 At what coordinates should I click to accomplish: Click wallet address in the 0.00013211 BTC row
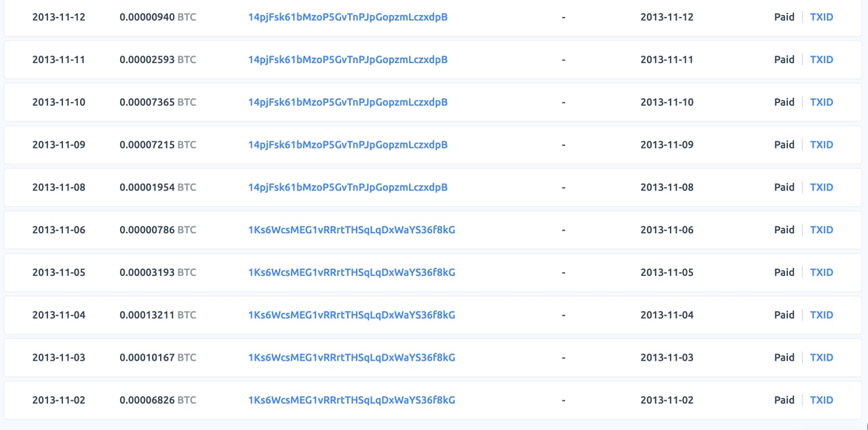[352, 315]
